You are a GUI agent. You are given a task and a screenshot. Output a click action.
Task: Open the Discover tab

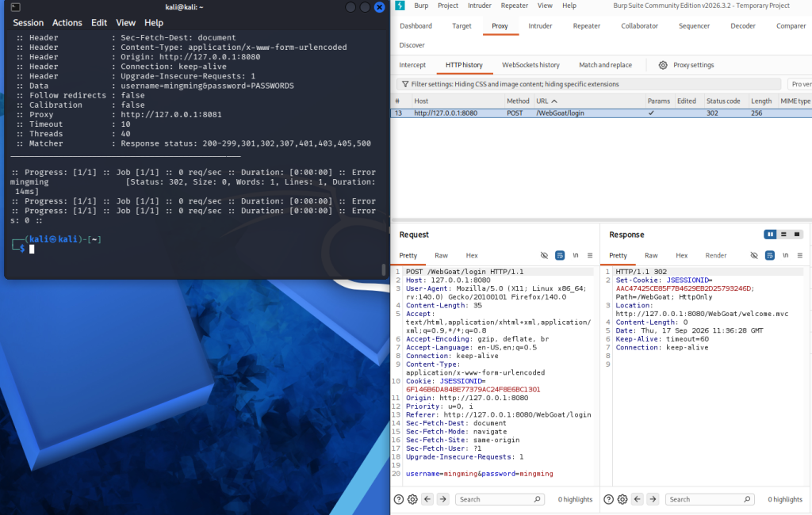(x=412, y=45)
